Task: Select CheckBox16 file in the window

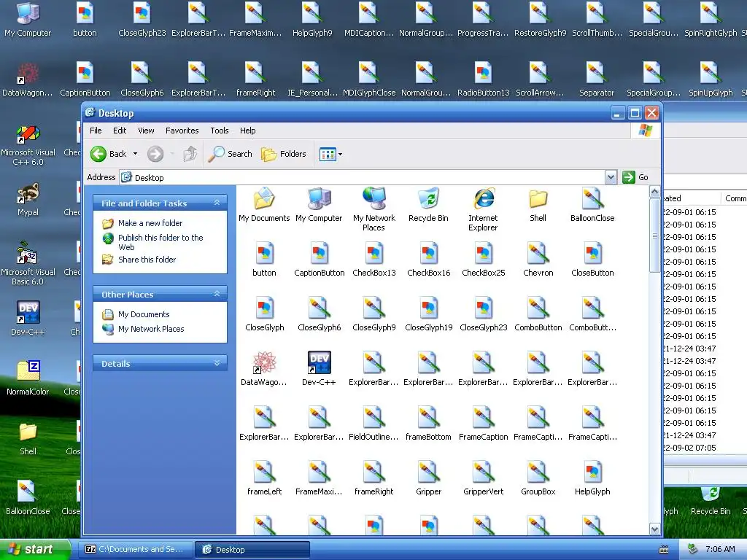Action: (x=428, y=260)
